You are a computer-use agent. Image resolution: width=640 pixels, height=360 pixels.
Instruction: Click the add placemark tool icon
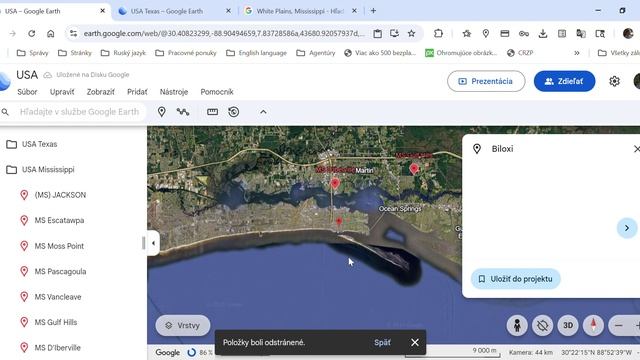[162, 112]
